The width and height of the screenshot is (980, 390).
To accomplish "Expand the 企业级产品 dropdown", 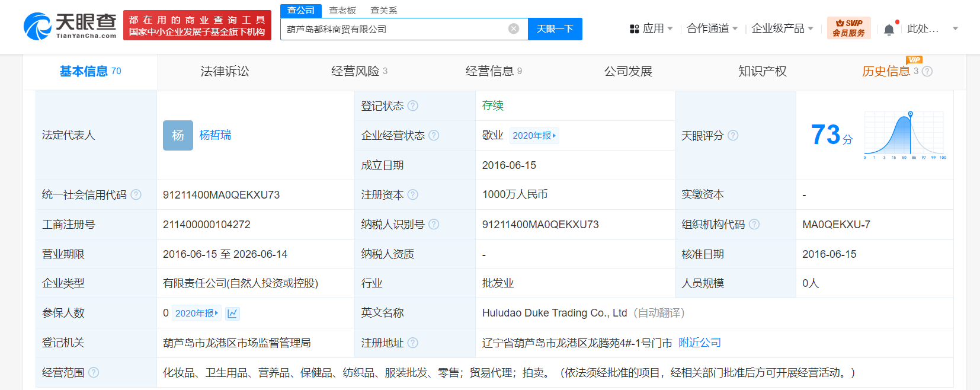I will 782,28.
